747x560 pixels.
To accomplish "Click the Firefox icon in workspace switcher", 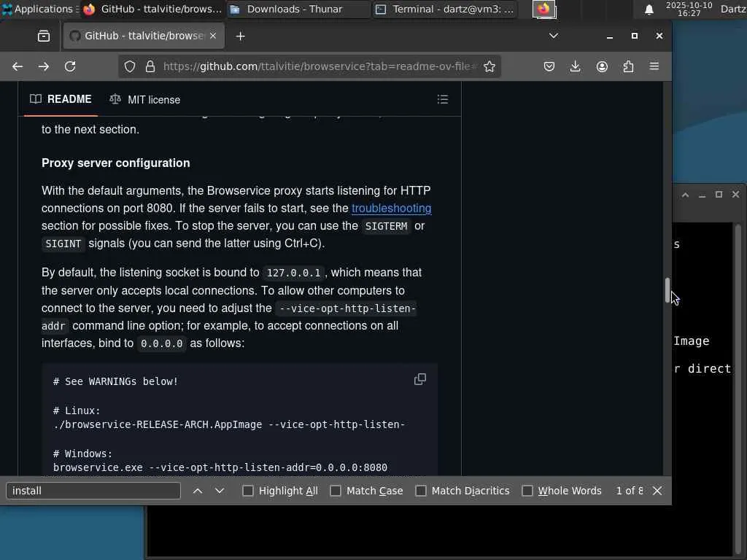I will pos(544,9).
